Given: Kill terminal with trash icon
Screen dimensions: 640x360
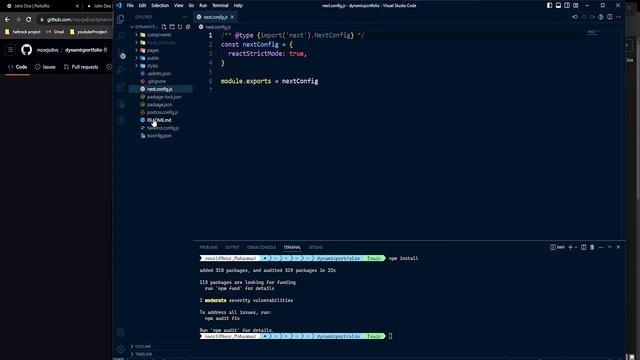Looking at the screenshot, I should click(x=592, y=247).
